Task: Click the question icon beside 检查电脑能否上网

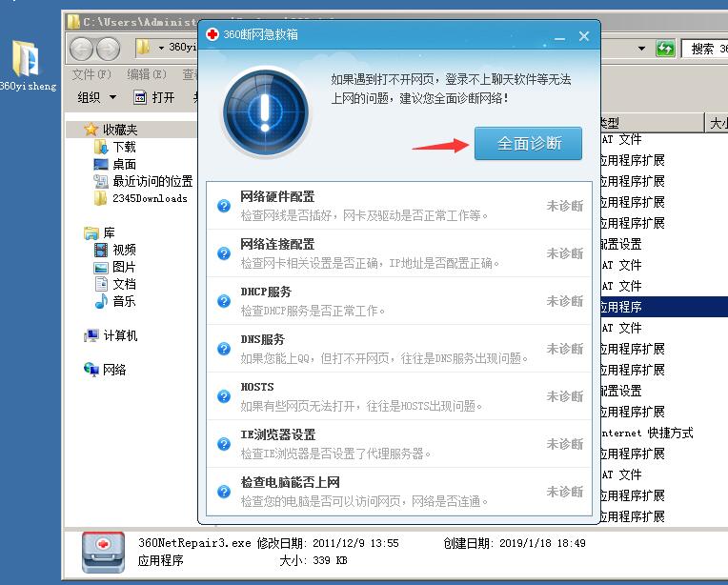Action: (224, 492)
